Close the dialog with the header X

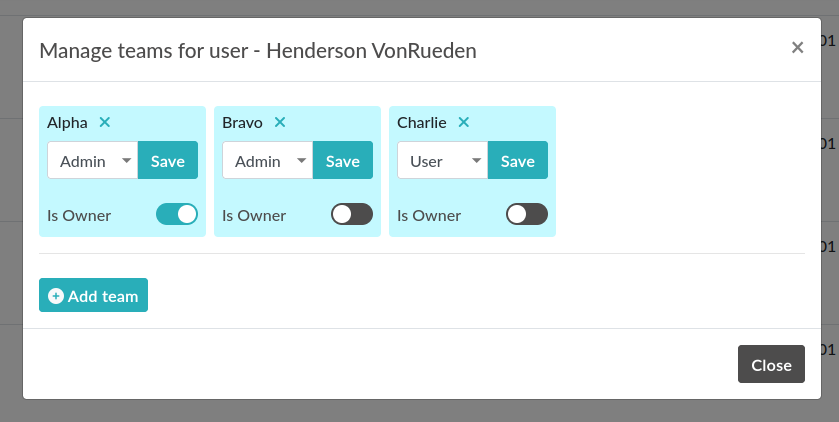pyautogui.click(x=797, y=47)
